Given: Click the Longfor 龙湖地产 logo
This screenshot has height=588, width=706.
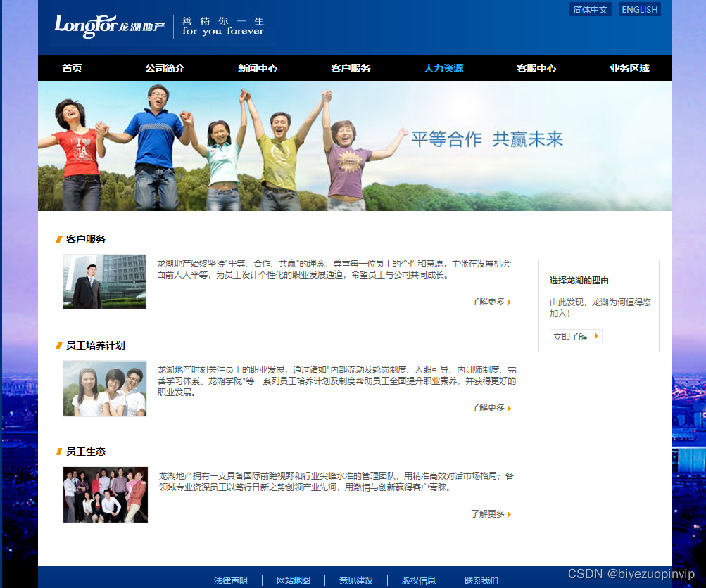Looking at the screenshot, I should (x=109, y=26).
